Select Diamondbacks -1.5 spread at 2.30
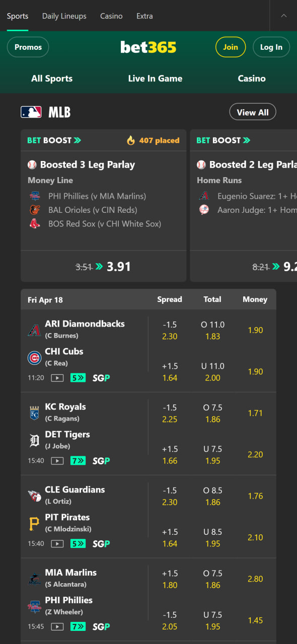Screen dimensions: 297x644 pos(170,331)
